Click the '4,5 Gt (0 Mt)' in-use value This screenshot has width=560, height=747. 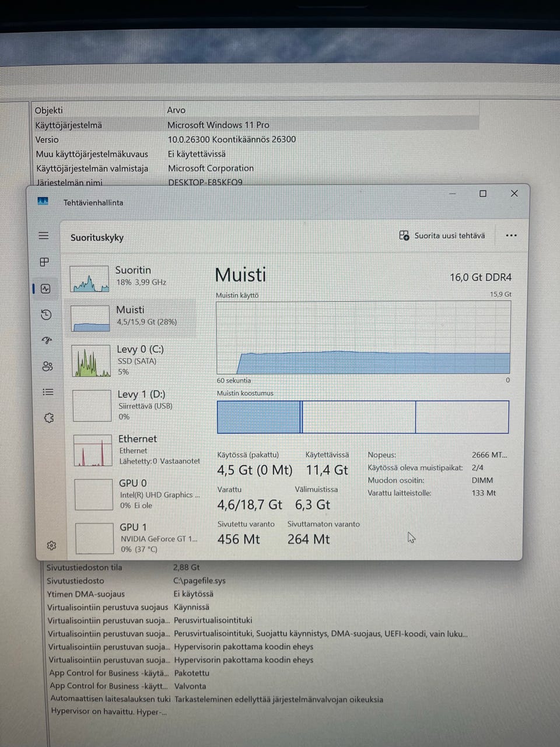[255, 470]
